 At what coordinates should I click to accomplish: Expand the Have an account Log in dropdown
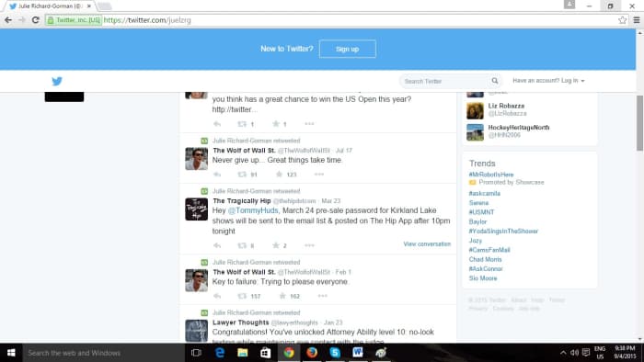tap(548, 81)
